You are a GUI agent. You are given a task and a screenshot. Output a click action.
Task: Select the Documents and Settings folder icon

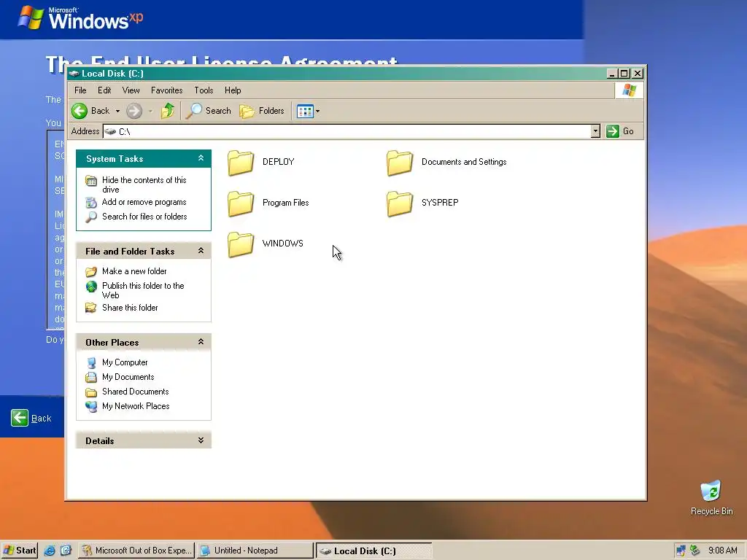click(400, 163)
